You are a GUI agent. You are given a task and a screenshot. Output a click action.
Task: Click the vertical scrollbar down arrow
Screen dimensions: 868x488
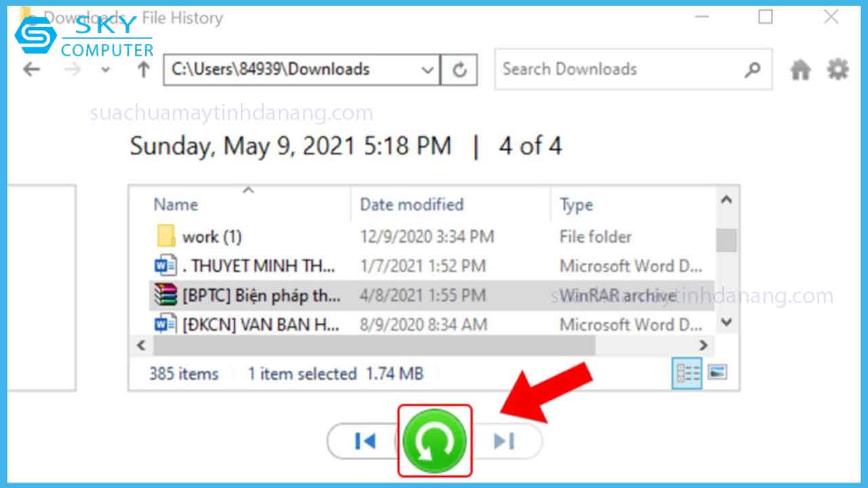pos(726,323)
